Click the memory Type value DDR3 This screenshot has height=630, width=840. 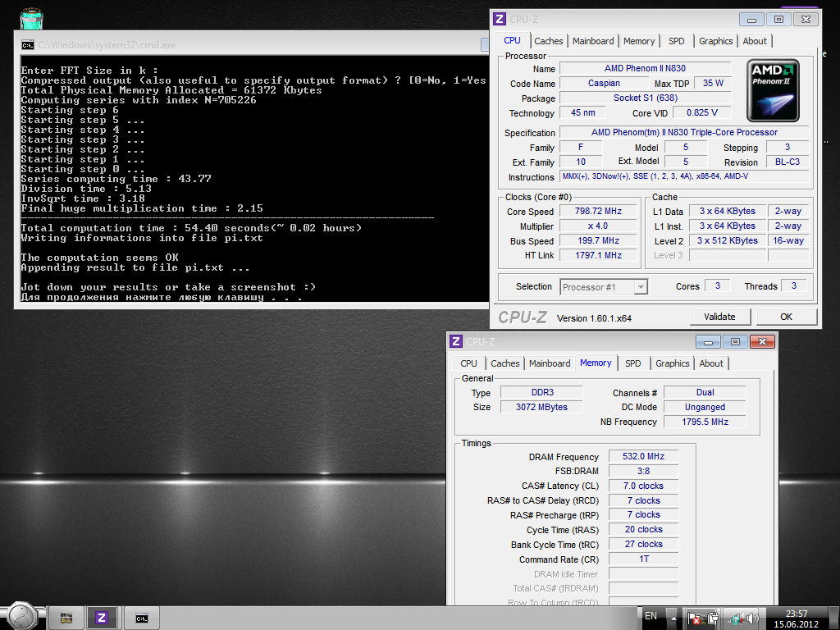point(541,393)
